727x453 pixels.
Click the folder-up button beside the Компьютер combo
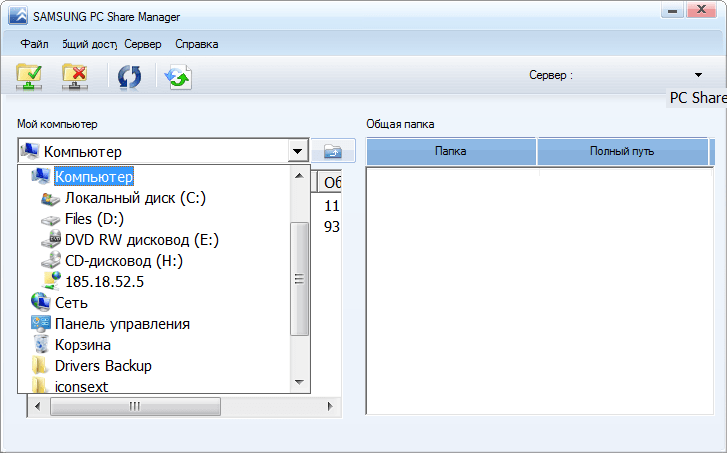333,151
